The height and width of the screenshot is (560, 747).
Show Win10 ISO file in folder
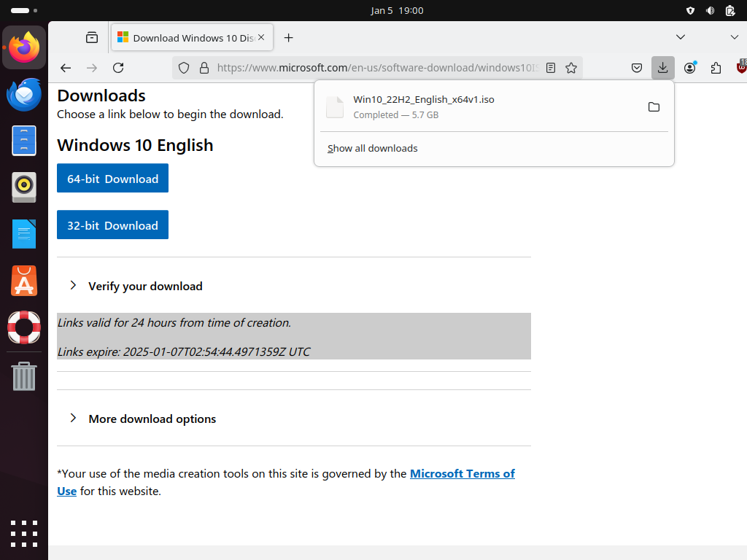(654, 107)
